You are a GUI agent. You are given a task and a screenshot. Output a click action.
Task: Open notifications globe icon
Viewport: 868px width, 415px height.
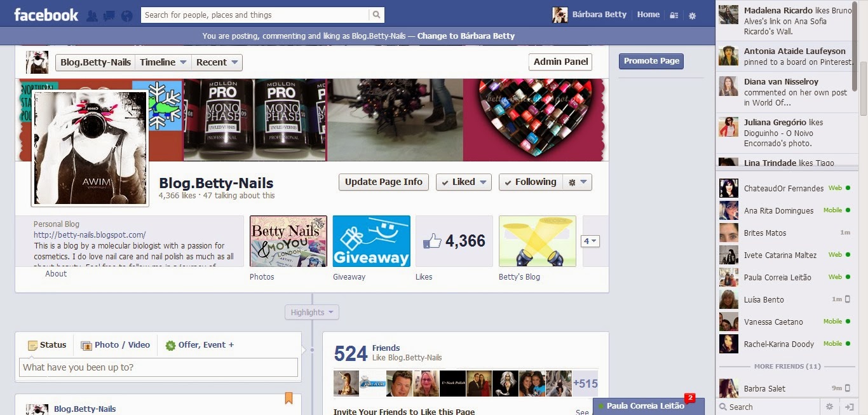click(x=127, y=16)
